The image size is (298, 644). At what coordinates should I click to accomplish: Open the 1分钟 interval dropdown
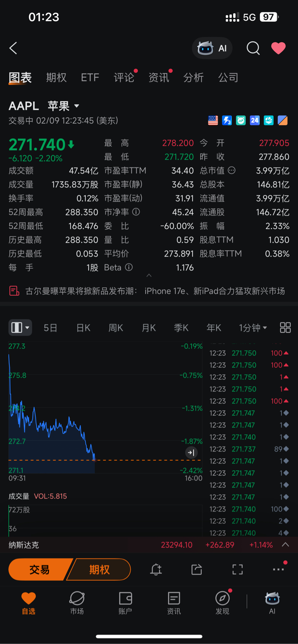253,328
